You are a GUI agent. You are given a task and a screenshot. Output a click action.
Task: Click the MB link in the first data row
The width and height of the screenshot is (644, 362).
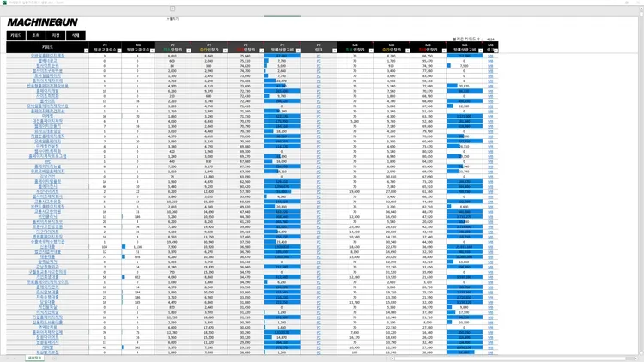pyautogui.click(x=490, y=56)
